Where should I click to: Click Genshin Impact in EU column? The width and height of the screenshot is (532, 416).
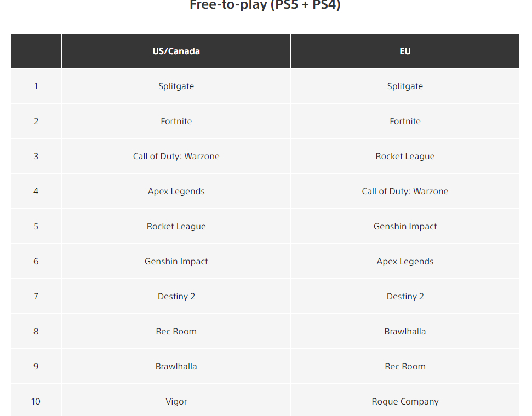pyautogui.click(x=405, y=226)
